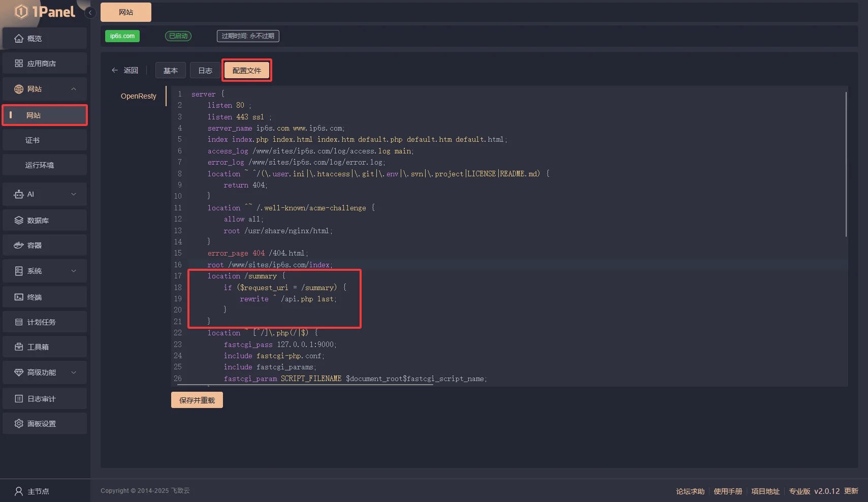Open the certificates submenu item
Screen dimensions: 868x502
33,140
